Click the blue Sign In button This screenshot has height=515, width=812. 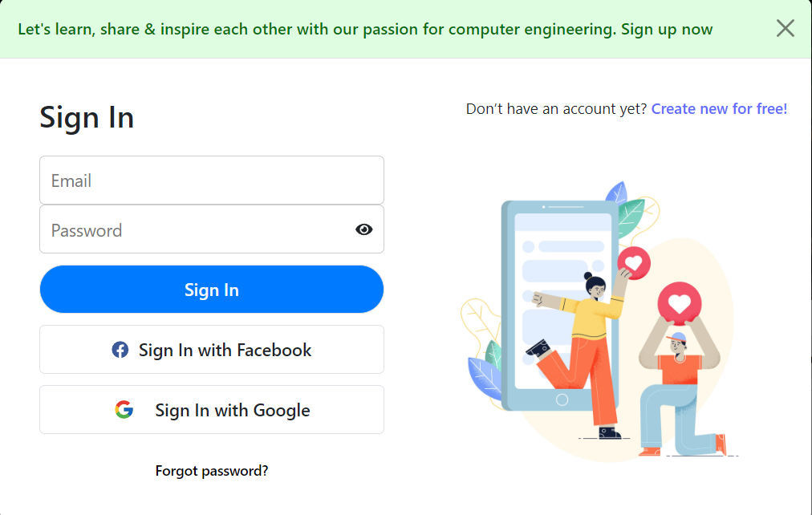click(212, 290)
